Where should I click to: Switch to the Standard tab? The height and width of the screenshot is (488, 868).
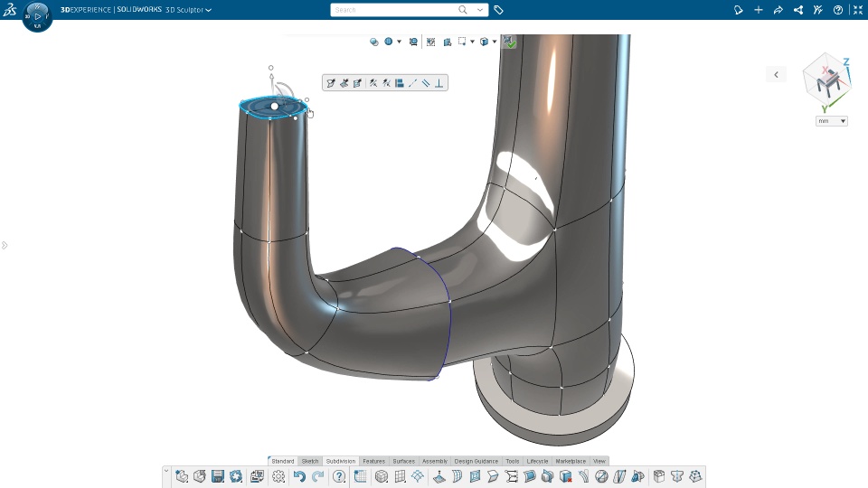(x=282, y=461)
